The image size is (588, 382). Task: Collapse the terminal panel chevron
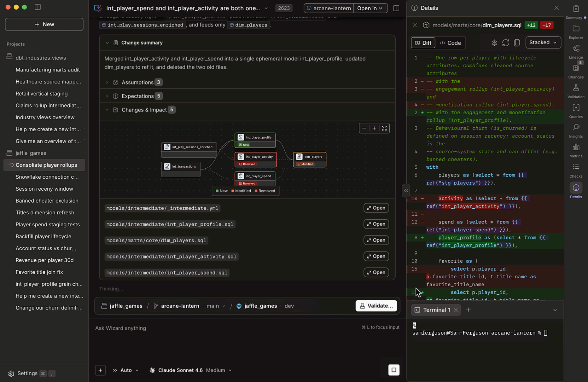click(555, 310)
